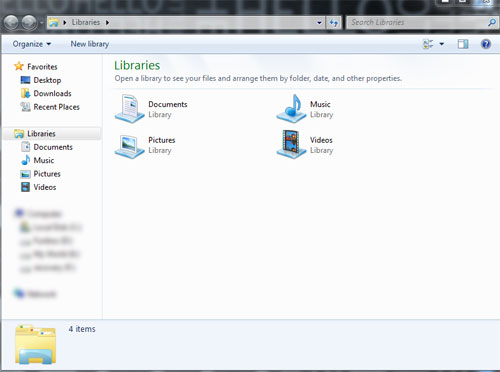Open address bar history dropdown
The height and width of the screenshot is (372, 500).
tap(319, 23)
